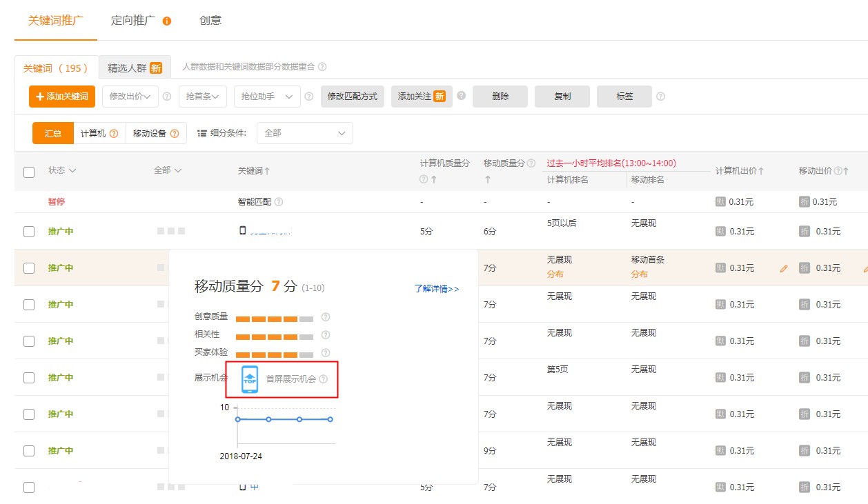Select the checkbox on the highlighted row
This screenshot has height=504, width=868.
[x=29, y=268]
